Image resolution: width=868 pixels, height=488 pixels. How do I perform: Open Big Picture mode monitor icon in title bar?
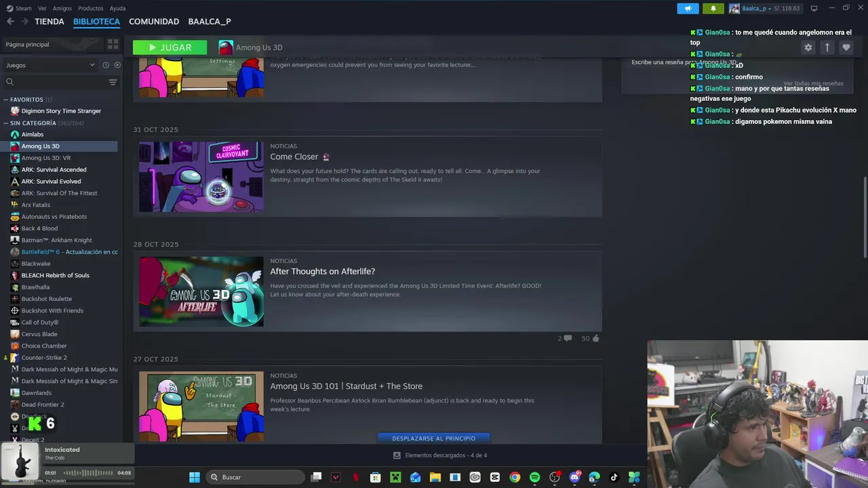[814, 8]
